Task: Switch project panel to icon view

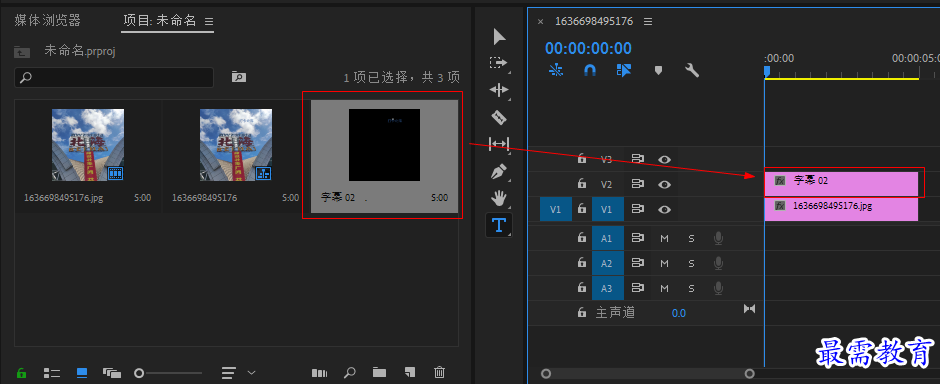Action: click(82, 373)
